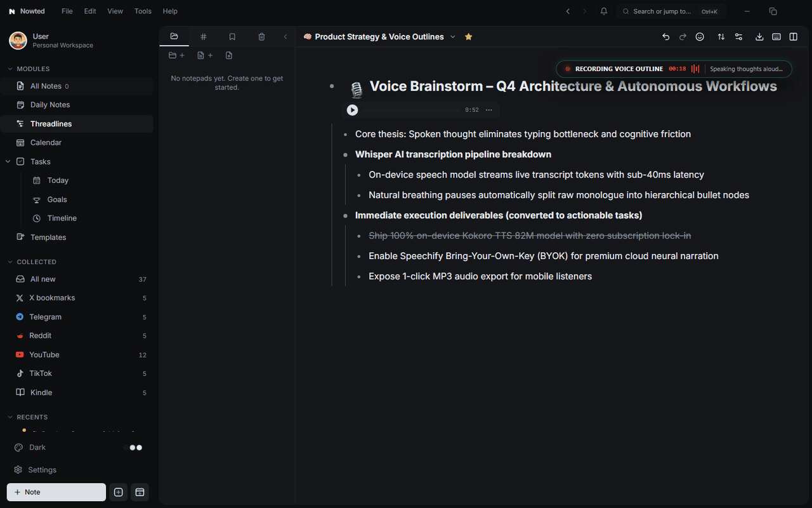
Task: Open the File menu
Action: tap(67, 11)
